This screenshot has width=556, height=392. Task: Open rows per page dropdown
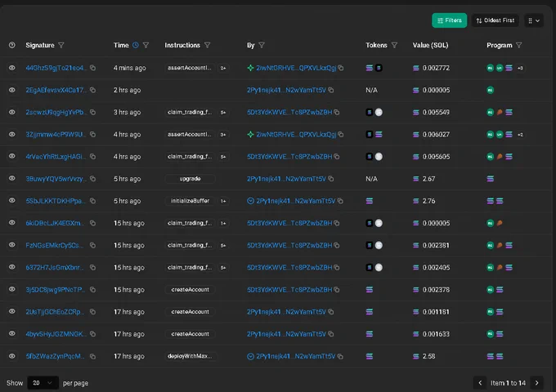43,383
